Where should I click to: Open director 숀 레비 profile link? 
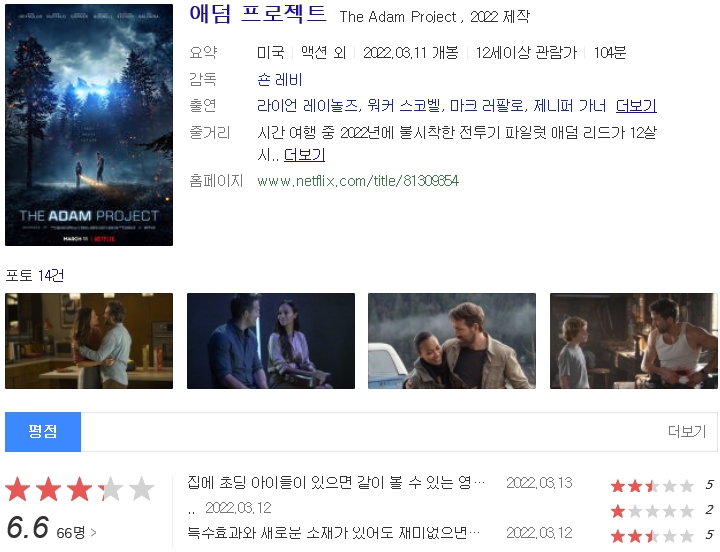coord(280,80)
